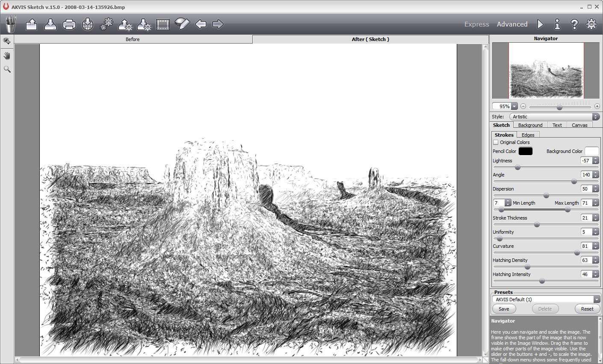Save the processed image

pyautogui.click(x=50, y=24)
